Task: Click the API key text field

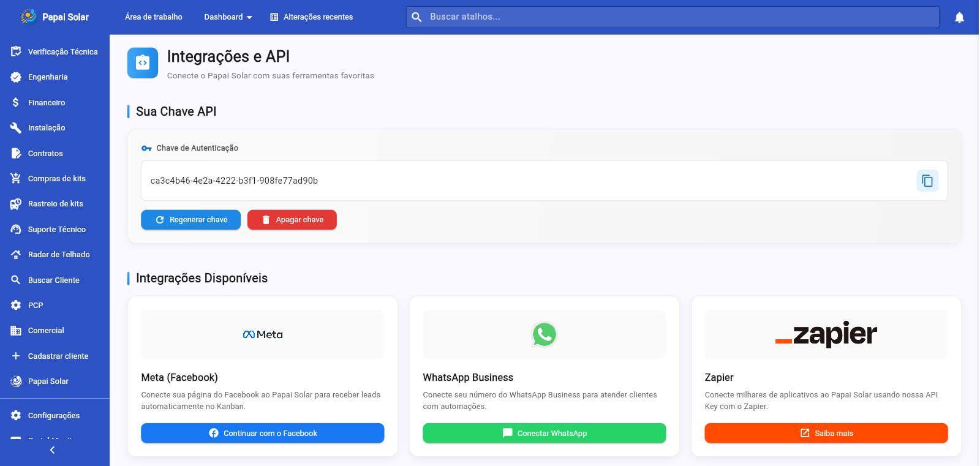Action: [x=545, y=181]
